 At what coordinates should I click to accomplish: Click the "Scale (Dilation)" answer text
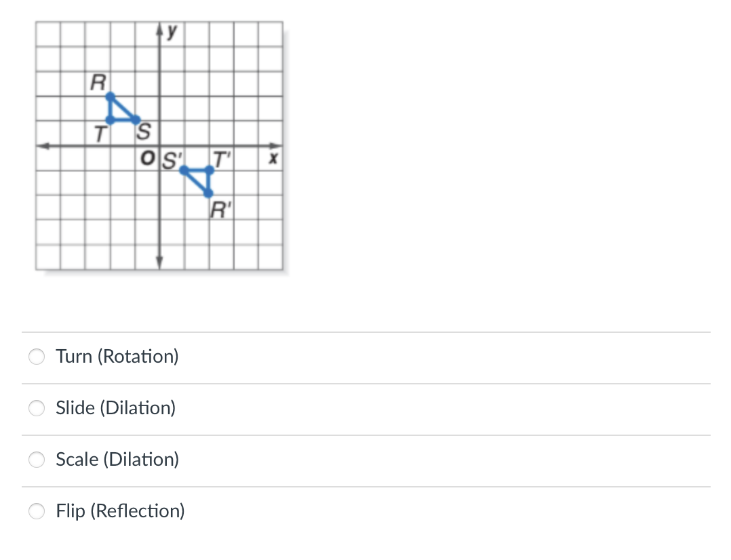pyautogui.click(x=117, y=460)
